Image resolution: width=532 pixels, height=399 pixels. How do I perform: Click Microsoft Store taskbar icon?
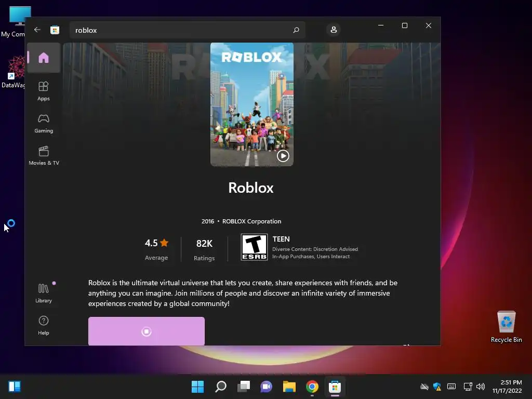[335, 387]
